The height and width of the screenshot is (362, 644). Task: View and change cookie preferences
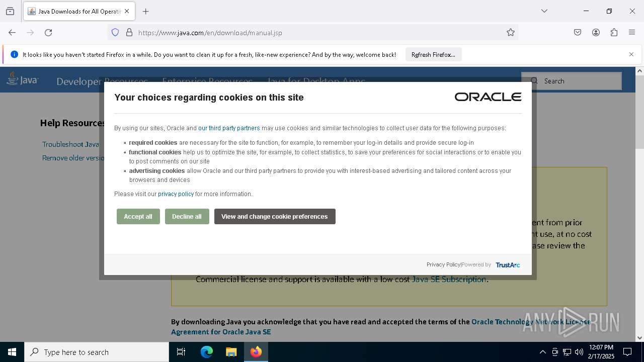point(275,217)
